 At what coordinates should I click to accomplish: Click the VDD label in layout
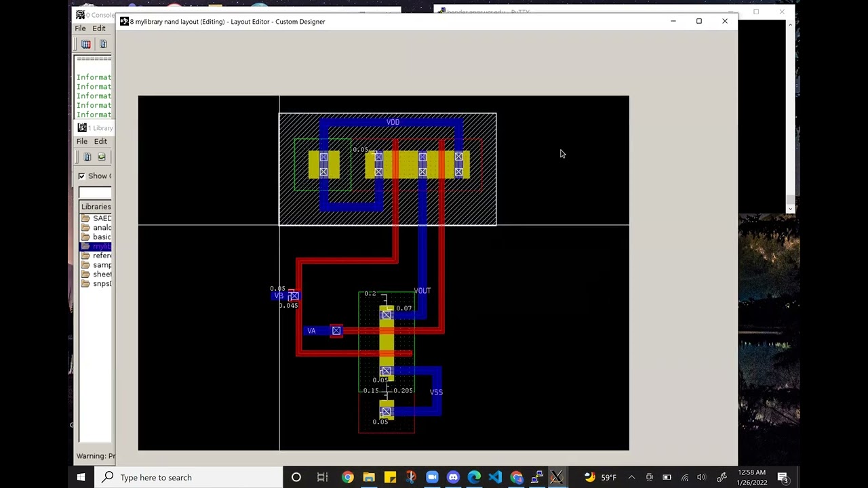393,123
